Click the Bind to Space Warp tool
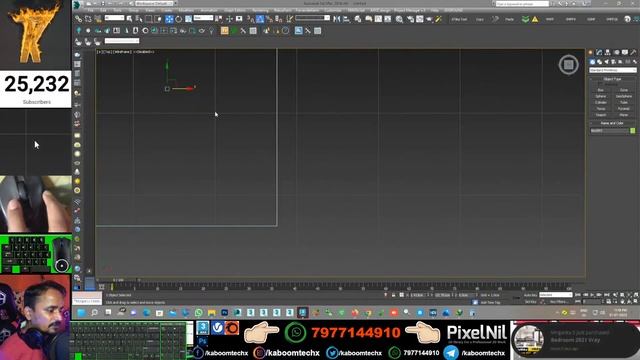The height and width of the screenshot is (360, 640). (98, 19)
